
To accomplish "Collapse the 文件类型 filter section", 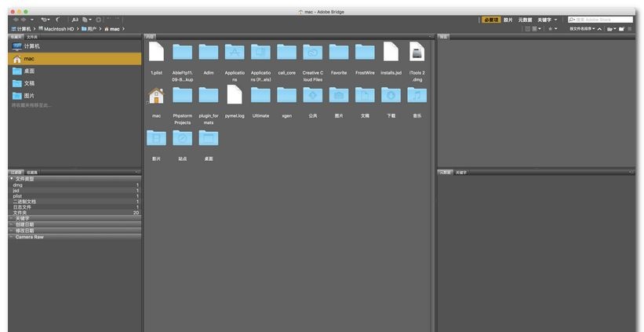I will tap(12, 179).
